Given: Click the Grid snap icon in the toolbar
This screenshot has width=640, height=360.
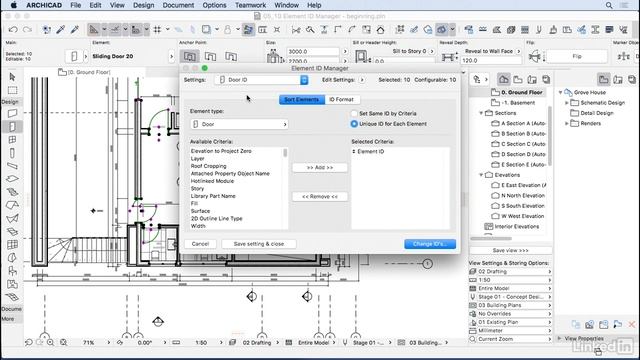Looking at the screenshot, I should coord(157,29).
